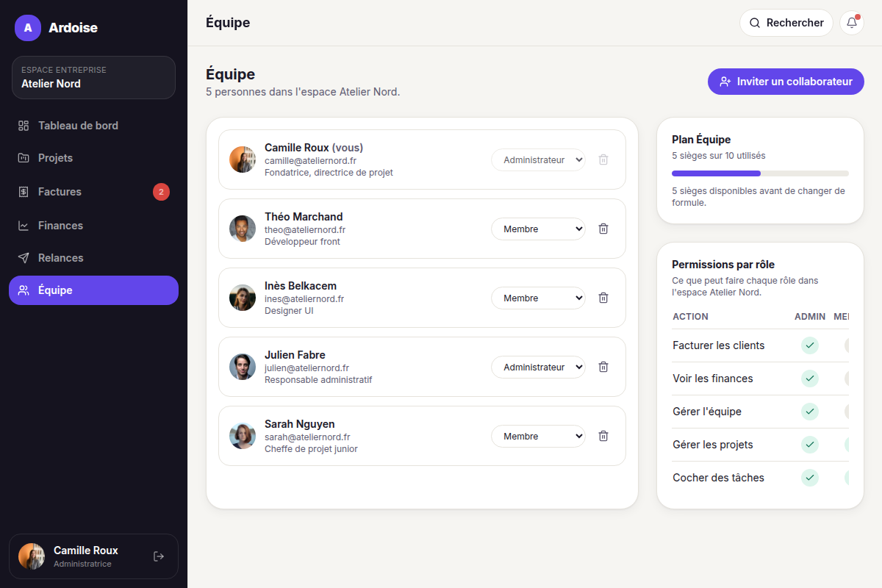Screen dimensions: 882x588
Task: Go to Tableau de bord
Action: pyautogui.click(x=93, y=126)
